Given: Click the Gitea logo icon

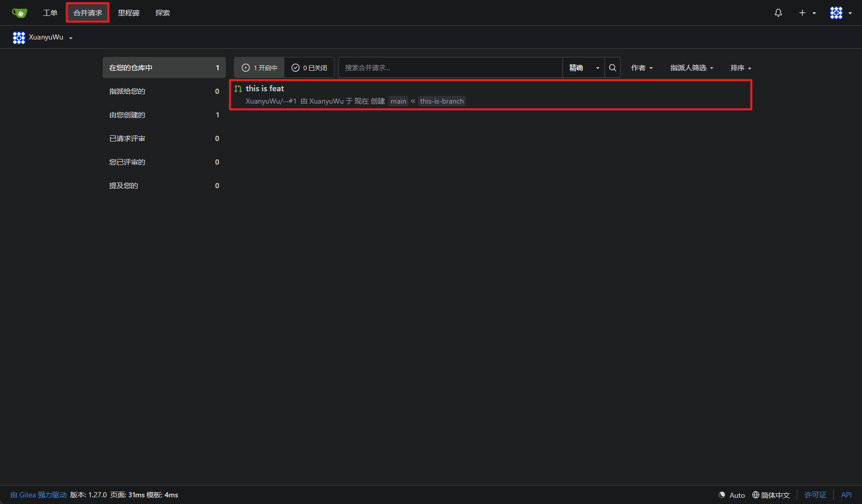Looking at the screenshot, I should pos(19,13).
